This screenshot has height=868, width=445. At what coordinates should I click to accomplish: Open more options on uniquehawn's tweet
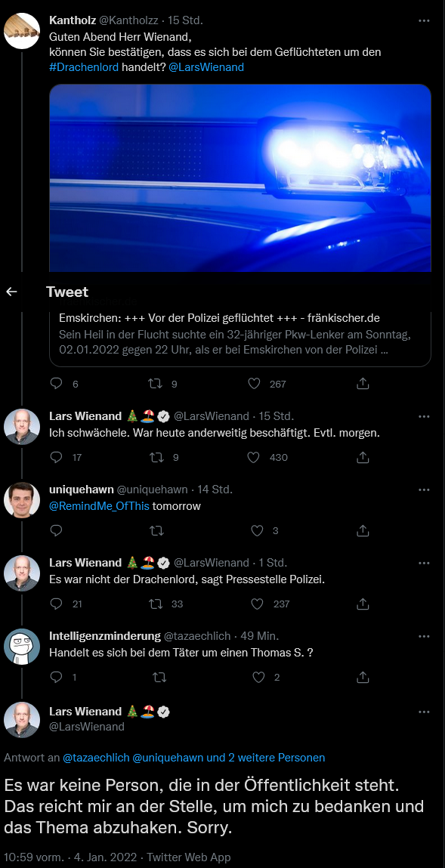coord(424,490)
